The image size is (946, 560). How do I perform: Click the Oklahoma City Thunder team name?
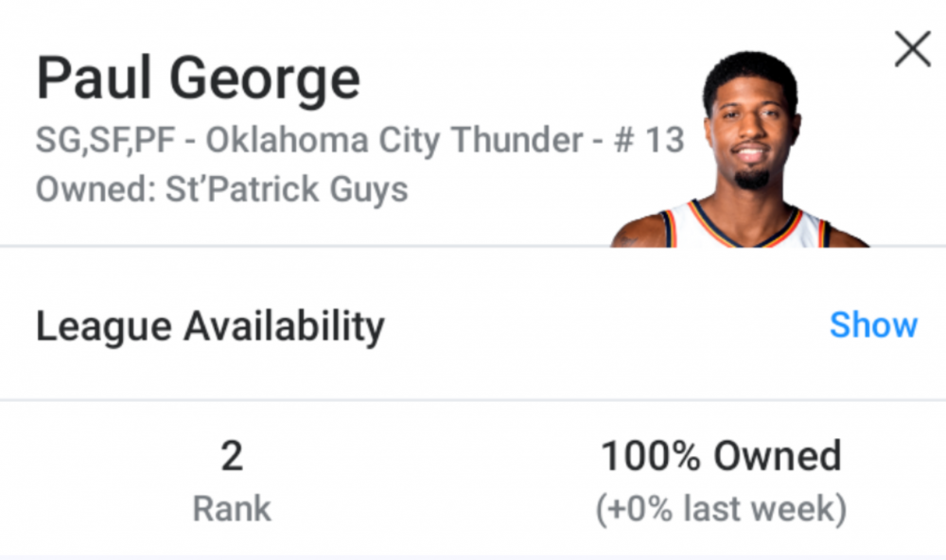[x=394, y=141]
